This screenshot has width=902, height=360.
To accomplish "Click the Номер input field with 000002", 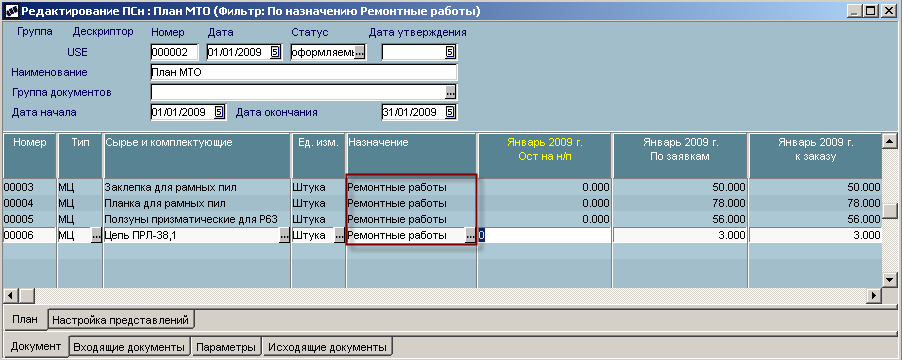I will (x=174, y=52).
